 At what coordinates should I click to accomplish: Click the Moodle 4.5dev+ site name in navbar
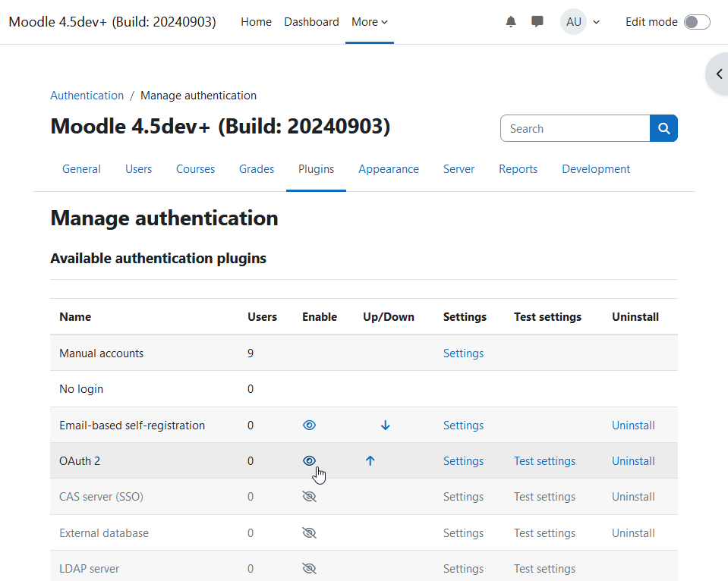(x=112, y=22)
